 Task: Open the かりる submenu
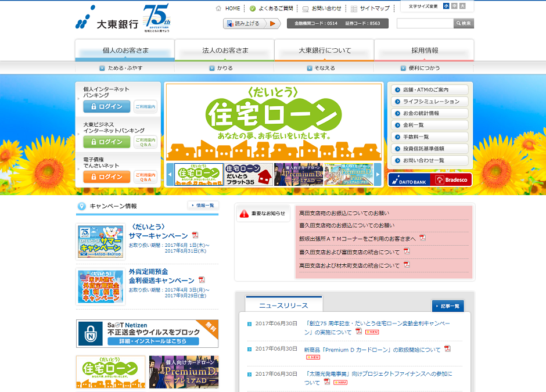[x=221, y=68]
